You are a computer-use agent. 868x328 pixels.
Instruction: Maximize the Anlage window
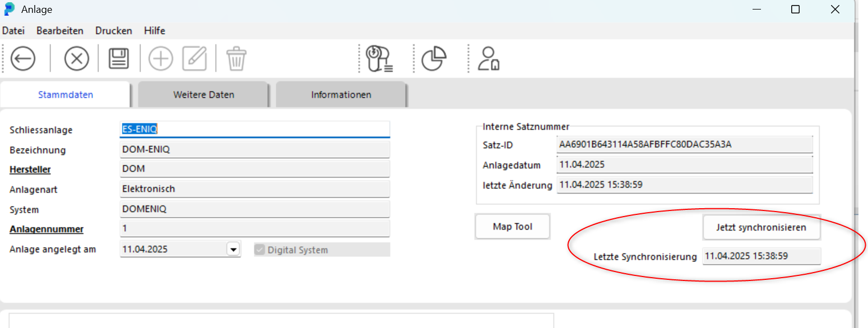[795, 10]
